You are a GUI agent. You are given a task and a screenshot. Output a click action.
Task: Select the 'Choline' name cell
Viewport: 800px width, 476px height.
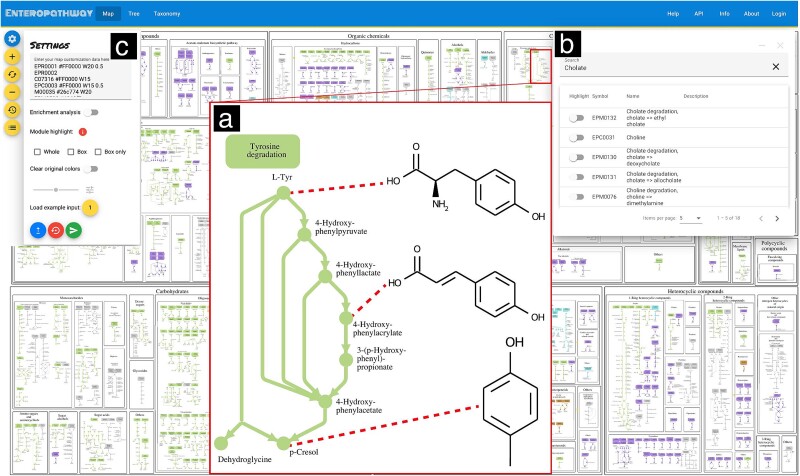point(636,138)
